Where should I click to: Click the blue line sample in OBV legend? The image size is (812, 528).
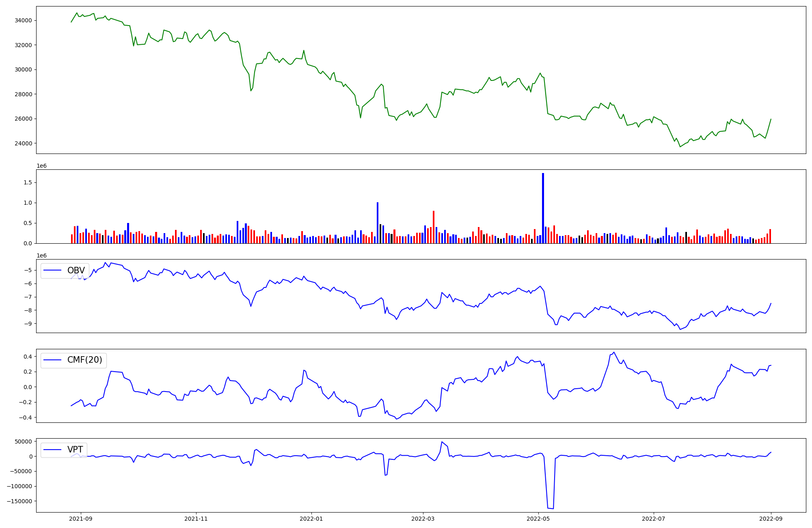click(x=52, y=270)
